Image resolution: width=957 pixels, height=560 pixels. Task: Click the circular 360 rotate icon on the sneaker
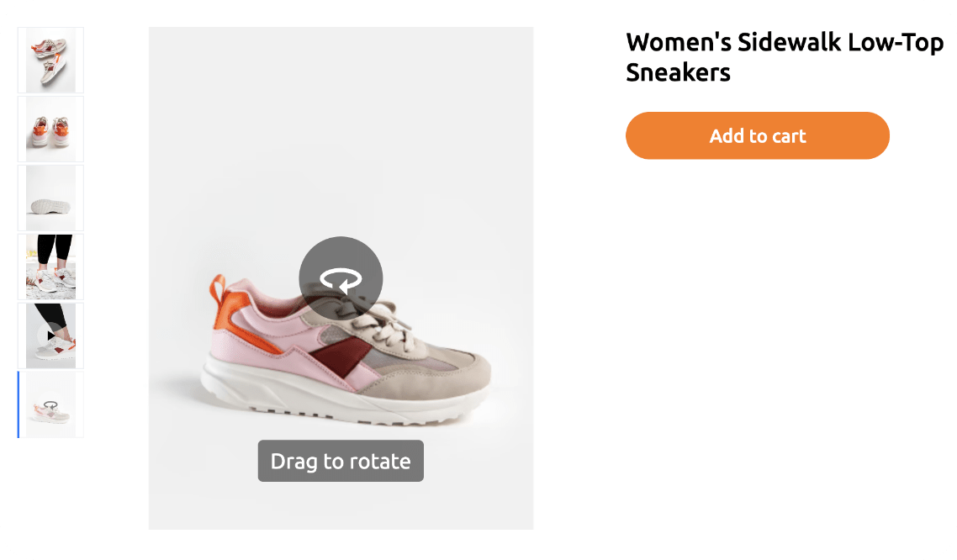341,278
